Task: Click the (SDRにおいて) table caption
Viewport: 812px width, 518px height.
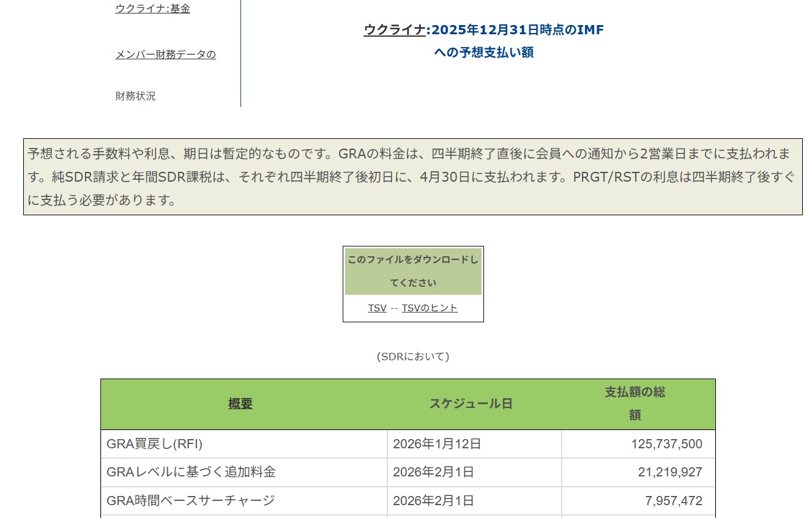Action: click(412, 357)
